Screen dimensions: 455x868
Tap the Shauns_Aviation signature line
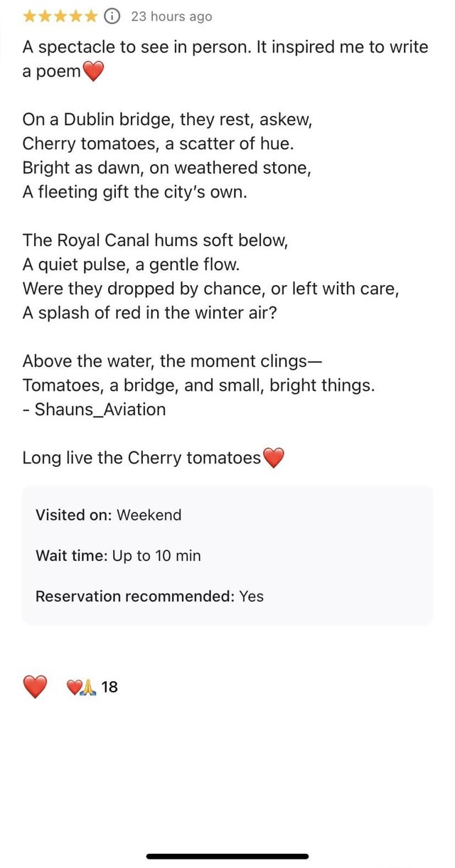[x=94, y=409]
